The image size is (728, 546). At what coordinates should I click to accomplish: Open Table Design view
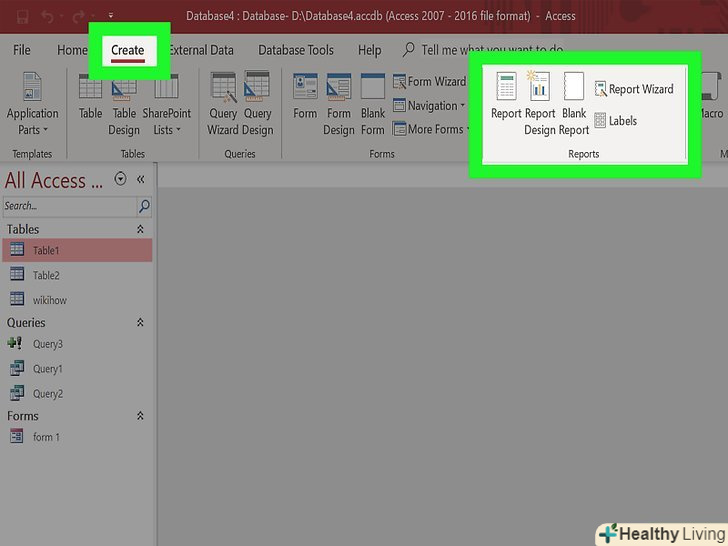(124, 104)
